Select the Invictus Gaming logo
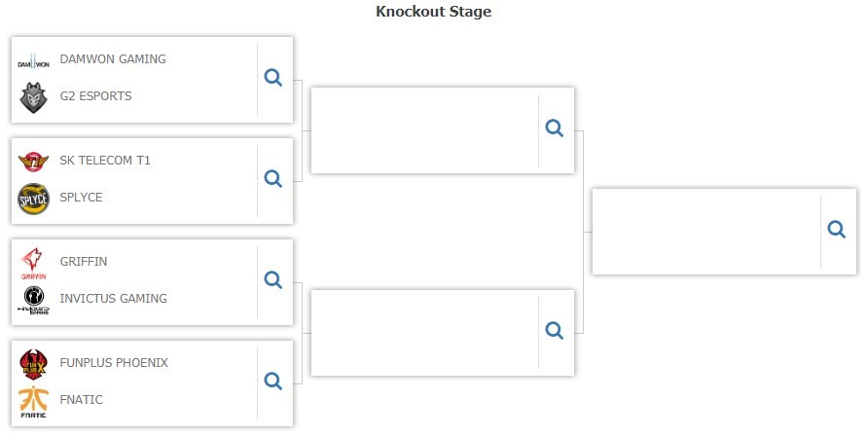Image resolution: width=868 pixels, height=437 pixels. click(34, 301)
